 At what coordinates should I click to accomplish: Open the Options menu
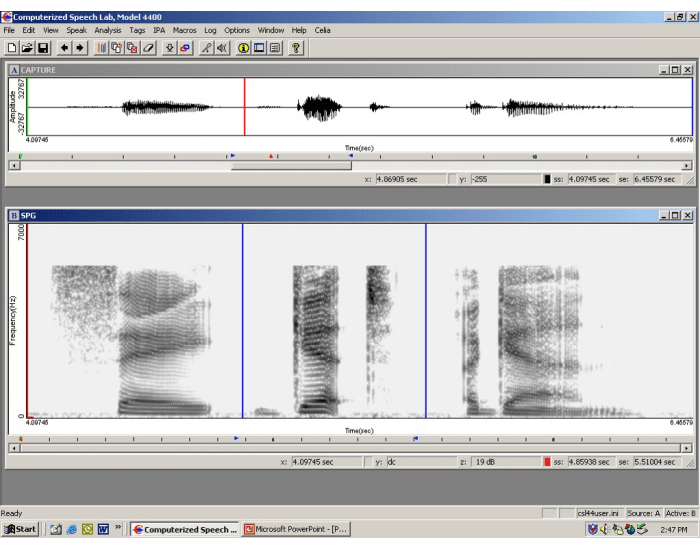[237, 30]
